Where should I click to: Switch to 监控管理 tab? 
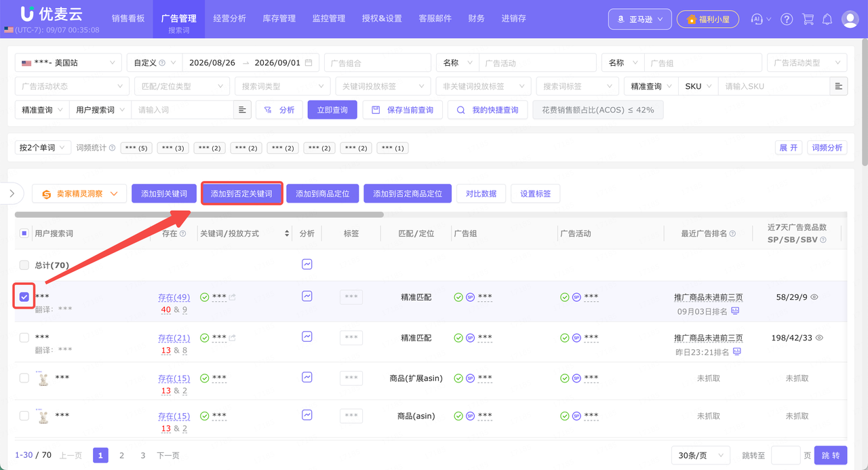[x=329, y=18]
